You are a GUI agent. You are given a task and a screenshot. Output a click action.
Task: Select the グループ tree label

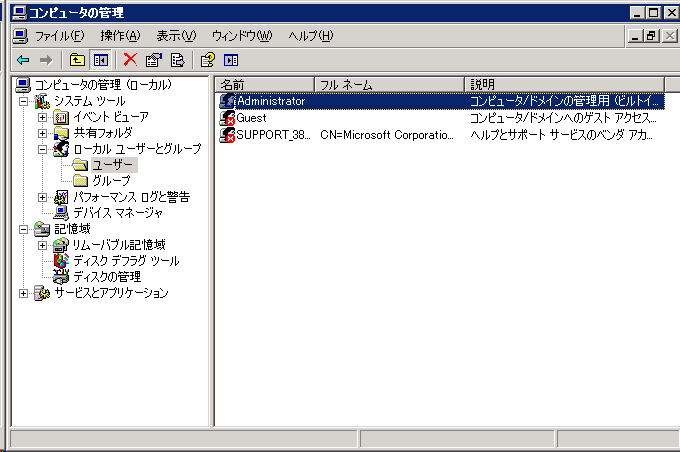click(111, 181)
